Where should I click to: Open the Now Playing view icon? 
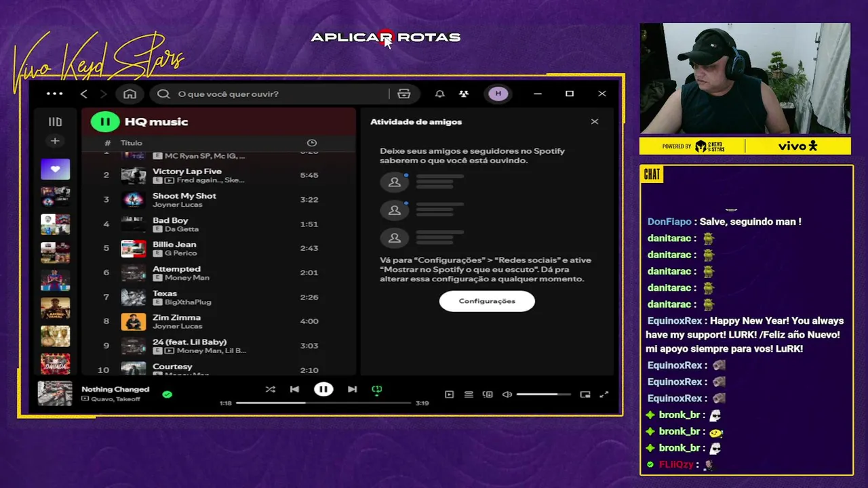[x=449, y=394]
